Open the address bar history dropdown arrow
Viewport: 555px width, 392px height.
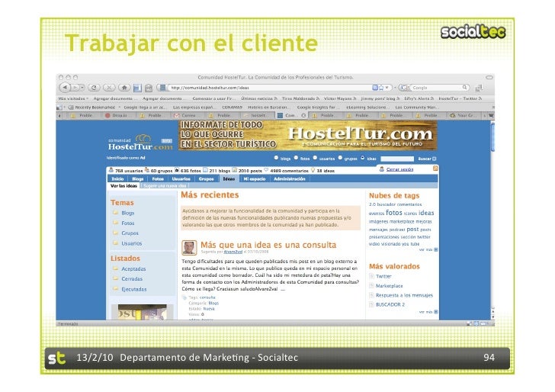coord(387,88)
